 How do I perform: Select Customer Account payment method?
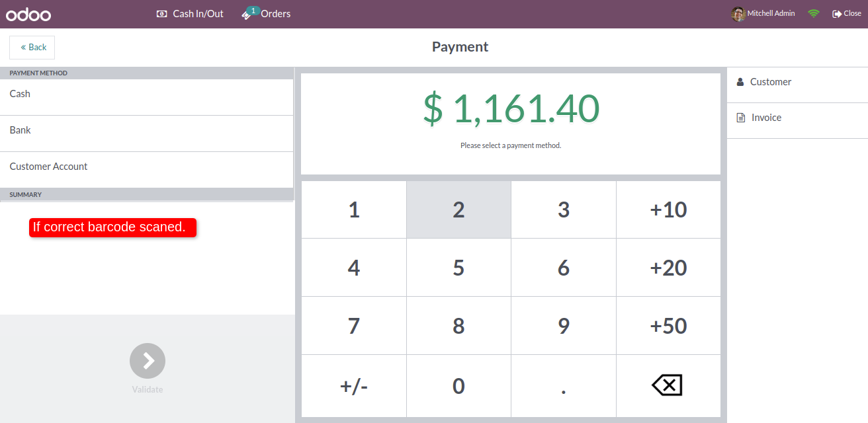point(146,167)
